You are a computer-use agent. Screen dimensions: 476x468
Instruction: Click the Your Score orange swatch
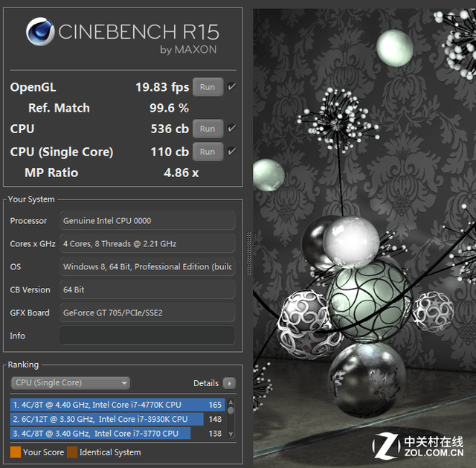coord(16,452)
